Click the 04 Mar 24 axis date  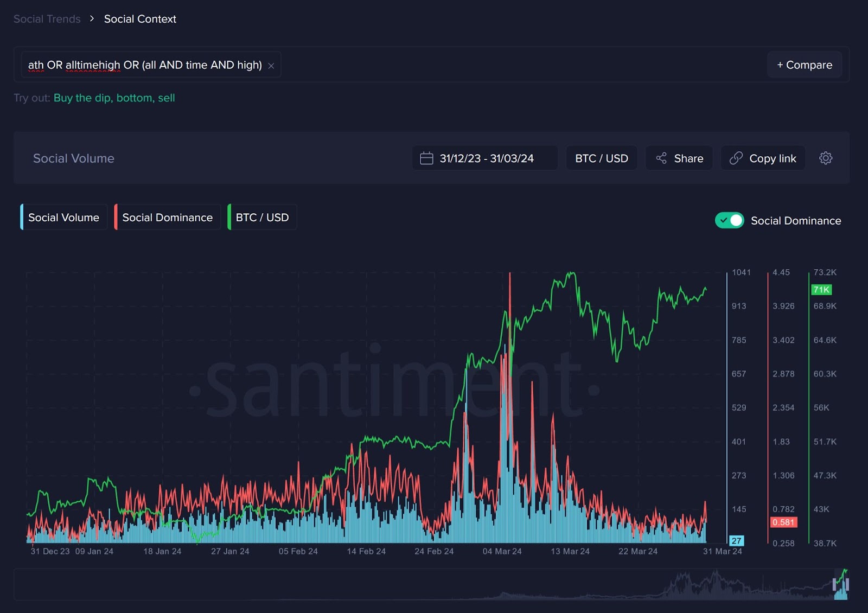[x=502, y=551]
